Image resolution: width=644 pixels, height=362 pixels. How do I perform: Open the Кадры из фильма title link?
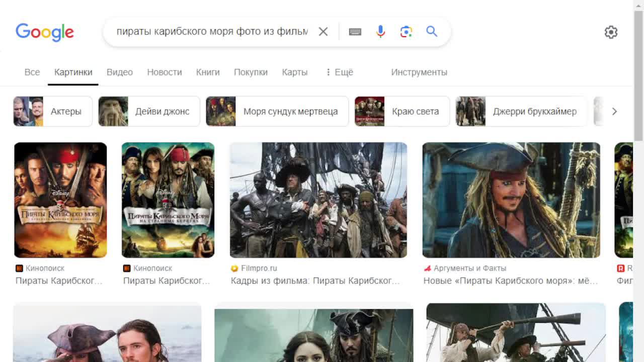(315, 281)
